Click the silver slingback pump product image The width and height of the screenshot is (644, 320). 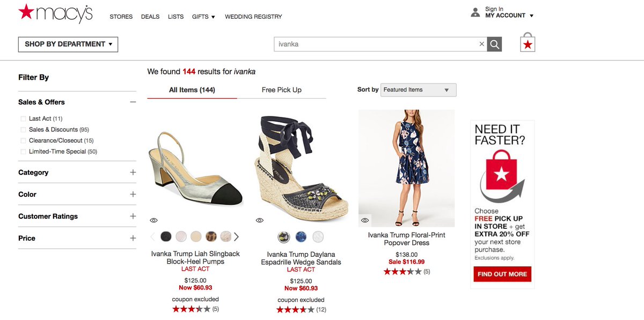tap(195, 169)
